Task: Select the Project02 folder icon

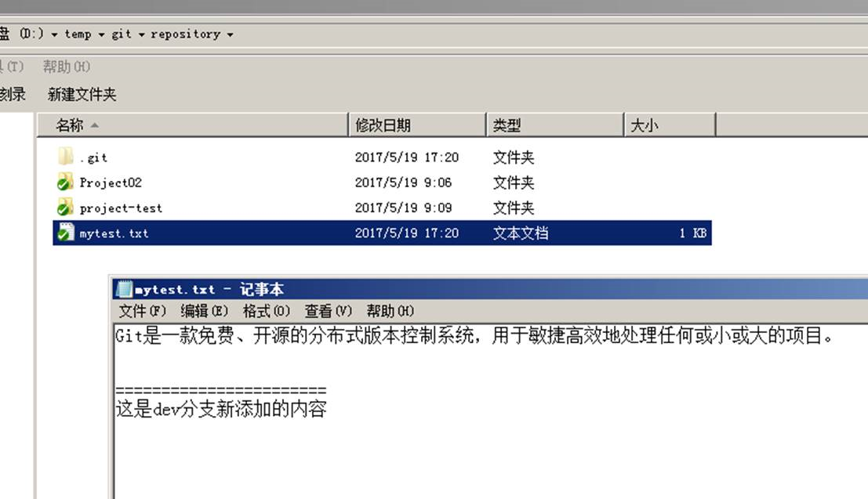Action: (x=65, y=182)
